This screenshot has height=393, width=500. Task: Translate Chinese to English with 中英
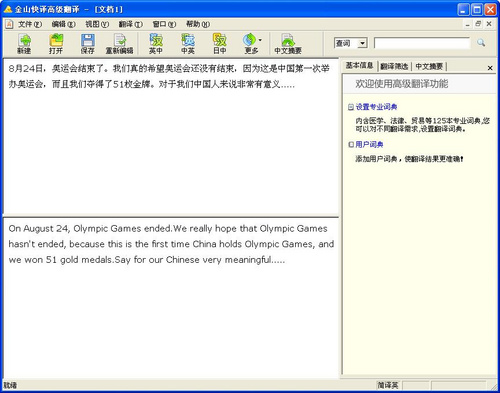tap(188, 44)
